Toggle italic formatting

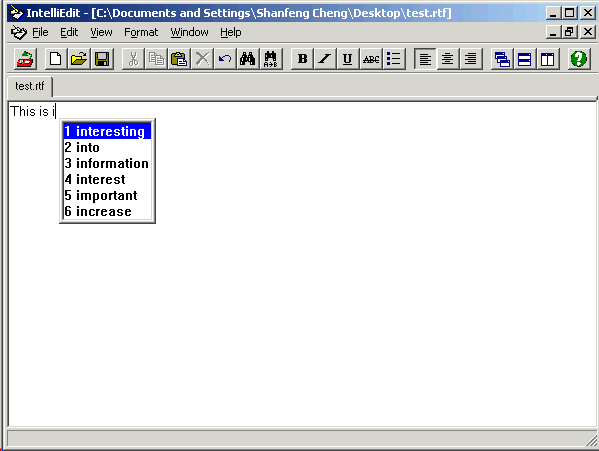(x=325, y=59)
